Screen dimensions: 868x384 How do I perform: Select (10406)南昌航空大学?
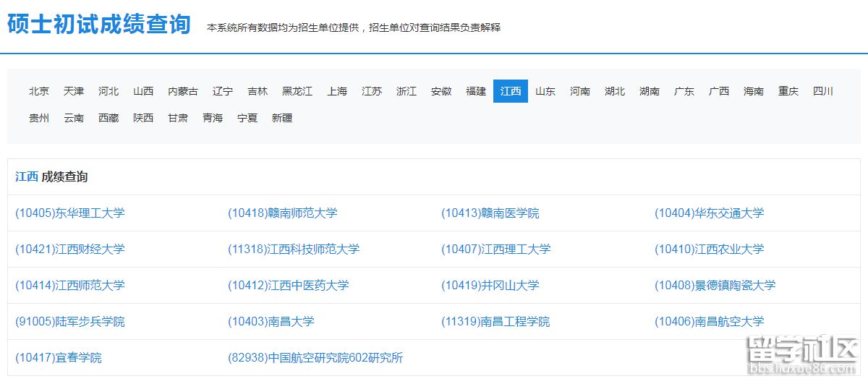(710, 321)
